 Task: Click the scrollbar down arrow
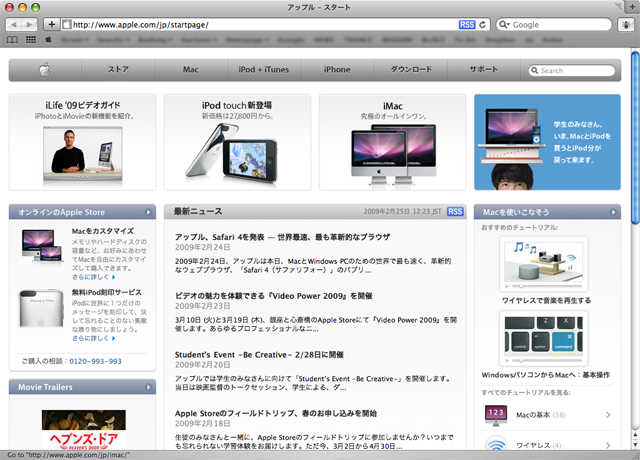(635, 445)
